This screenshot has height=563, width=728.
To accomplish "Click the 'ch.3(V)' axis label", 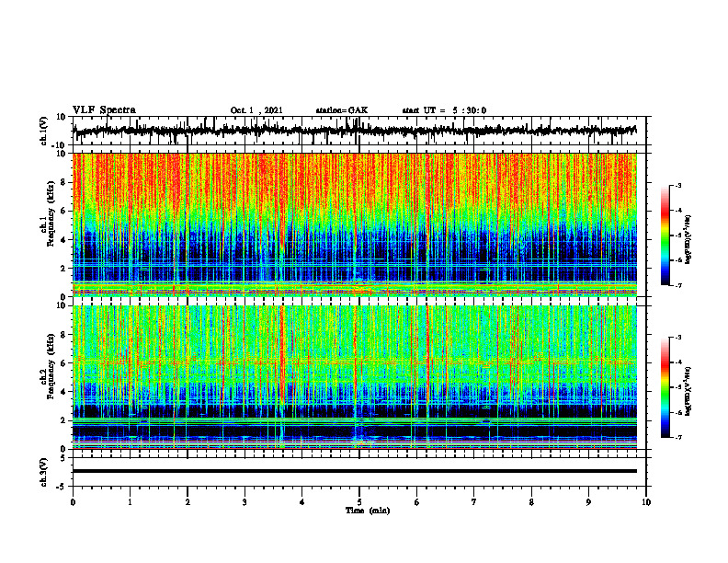I will coord(43,472).
